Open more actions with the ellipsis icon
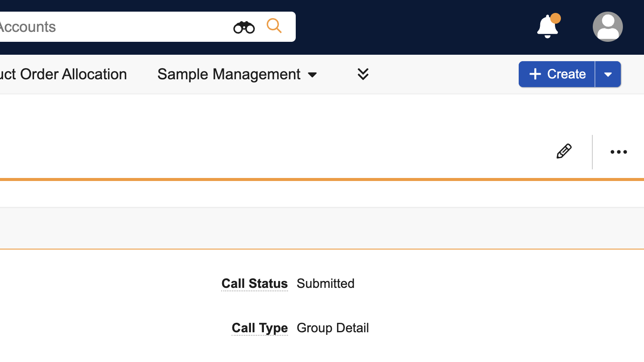Image resolution: width=644 pixels, height=362 pixels. point(619,152)
